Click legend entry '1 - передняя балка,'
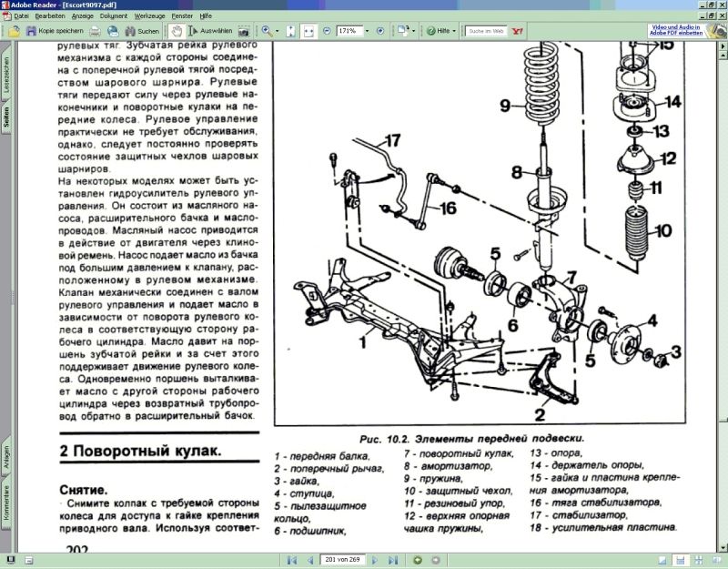728x569 pixels. click(322, 456)
